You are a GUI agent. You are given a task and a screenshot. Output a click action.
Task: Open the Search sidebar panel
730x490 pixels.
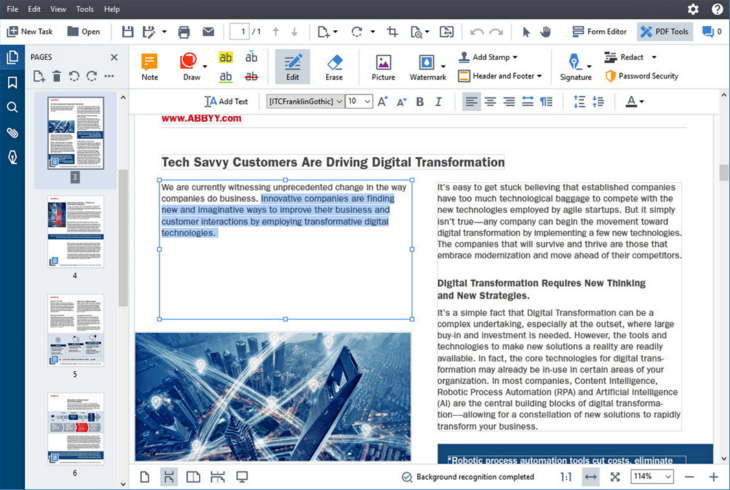coord(13,108)
